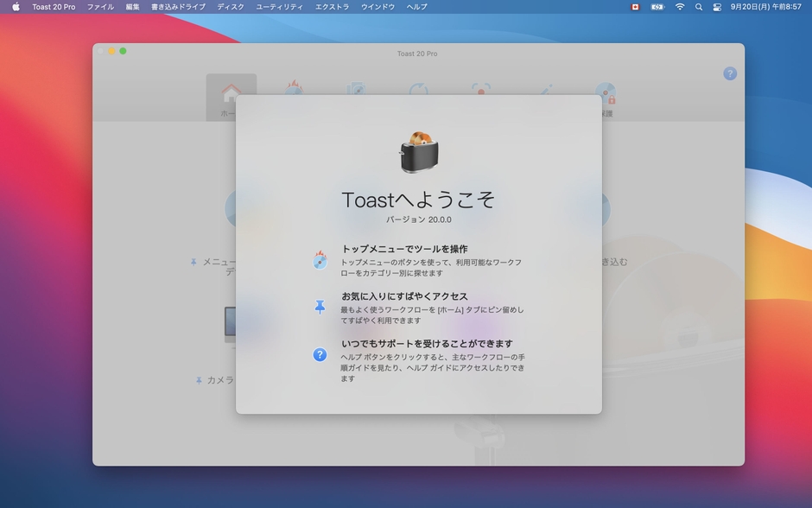Open Spotlight search in the menu bar

tap(699, 7)
